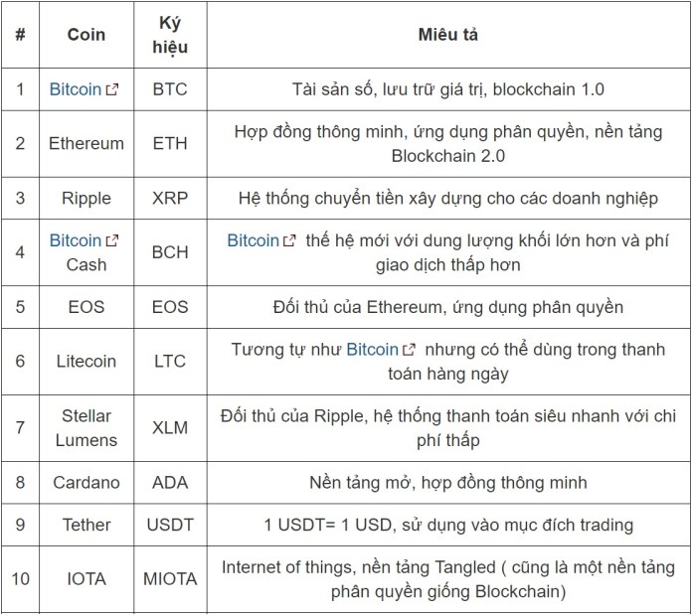This screenshot has height=616, width=692.
Task: Select the XRP symbol cell
Action: (170, 199)
